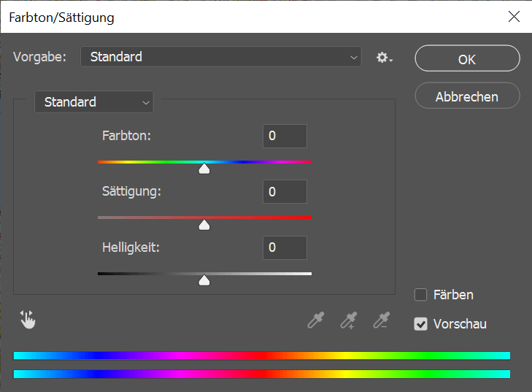The width and height of the screenshot is (532, 392).
Task: Click the Sättigung slider handle
Action: click(x=204, y=225)
